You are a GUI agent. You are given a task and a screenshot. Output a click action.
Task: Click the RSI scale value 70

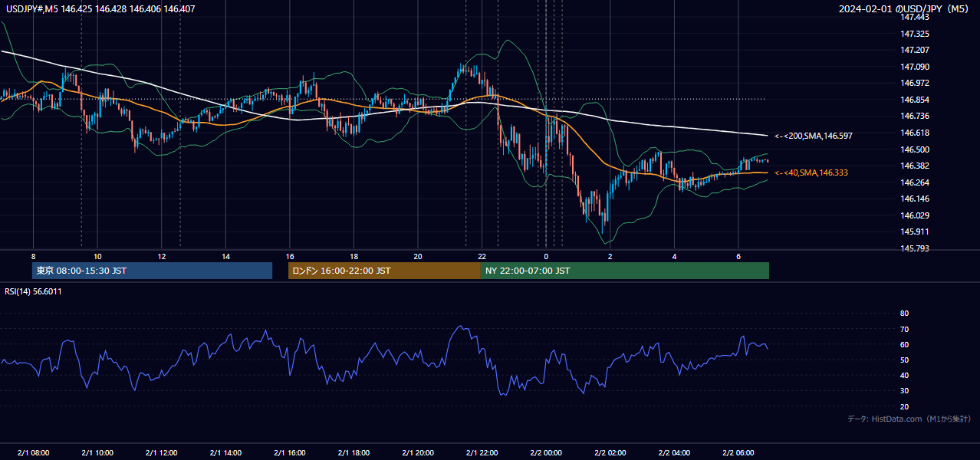click(x=905, y=330)
